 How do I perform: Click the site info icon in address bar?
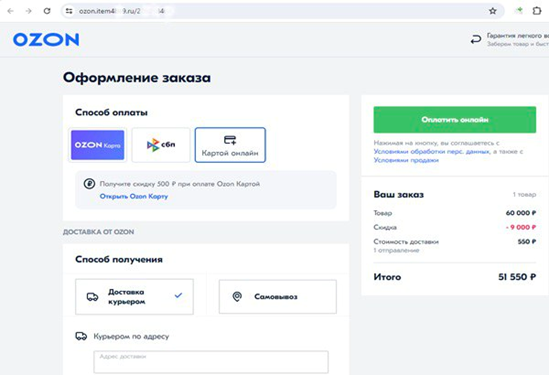coord(69,11)
